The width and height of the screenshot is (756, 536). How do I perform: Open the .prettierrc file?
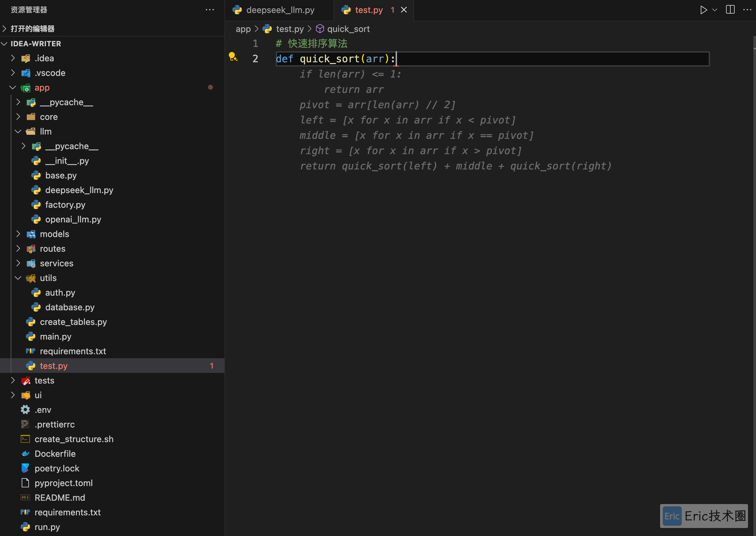(x=112, y=424)
